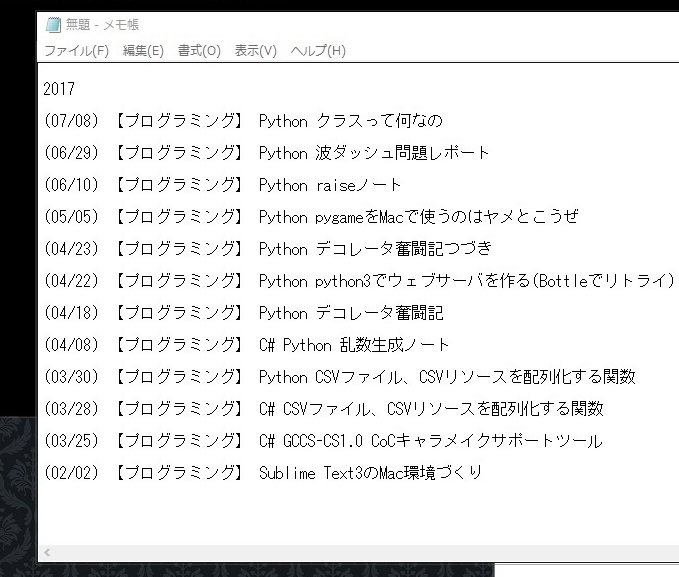The width and height of the screenshot is (679, 577).
Task: Click the date (03/25)
Action: click(71, 441)
